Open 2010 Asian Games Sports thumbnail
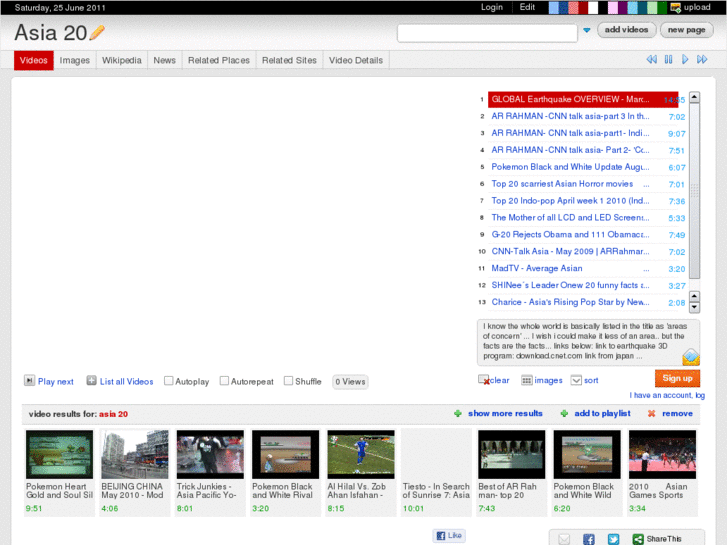 coord(662,454)
